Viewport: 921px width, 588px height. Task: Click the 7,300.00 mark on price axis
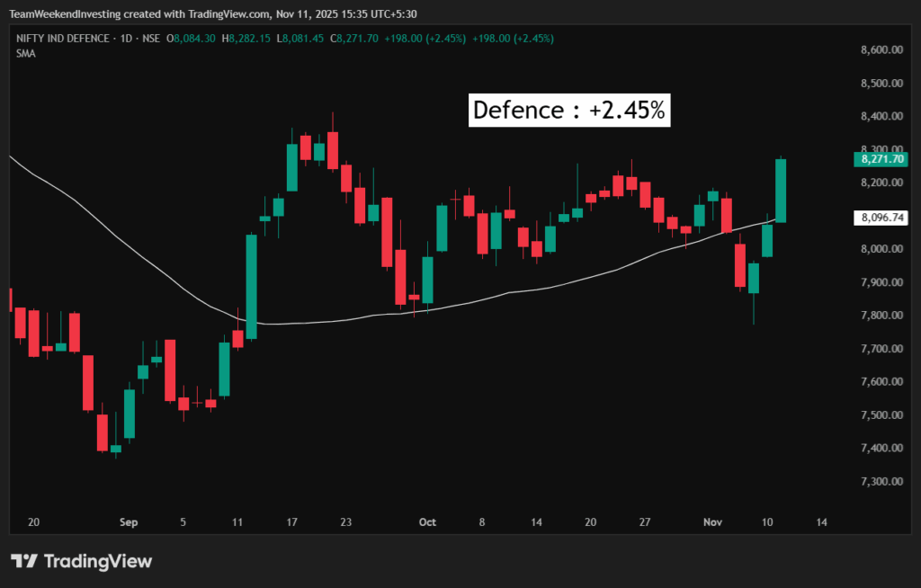click(x=881, y=482)
